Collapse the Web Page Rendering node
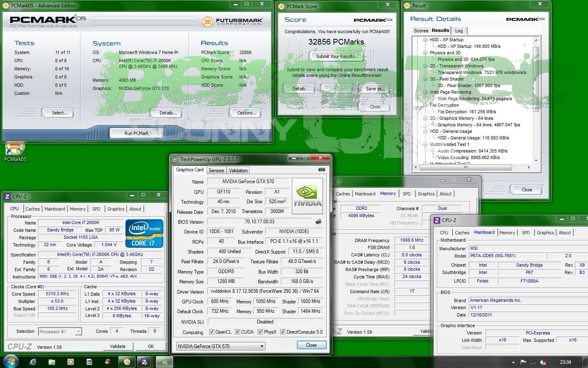 [425, 92]
